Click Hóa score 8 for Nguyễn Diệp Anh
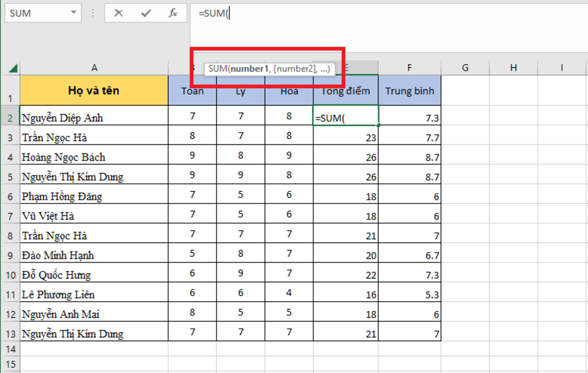The height and width of the screenshot is (373, 588). click(289, 116)
